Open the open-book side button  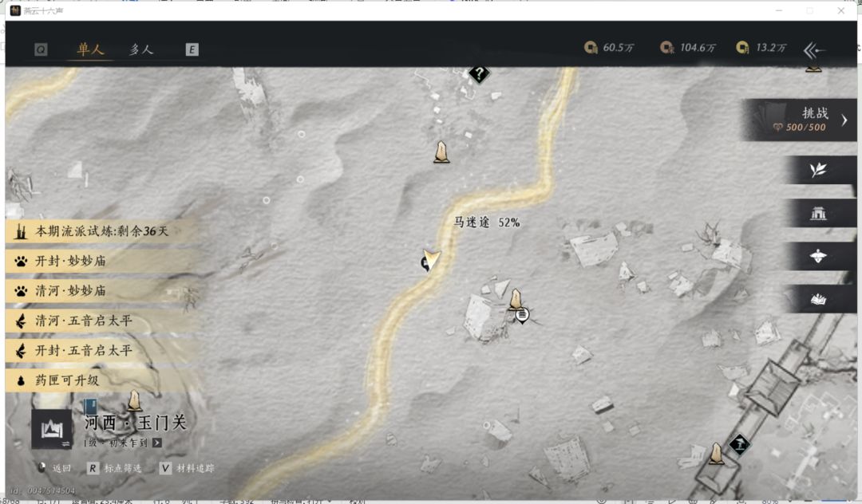click(x=819, y=299)
